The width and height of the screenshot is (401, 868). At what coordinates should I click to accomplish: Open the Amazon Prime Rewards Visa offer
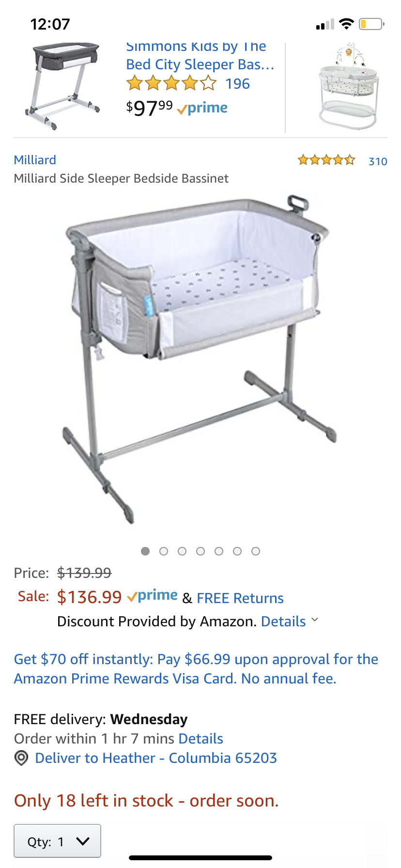tap(196, 669)
